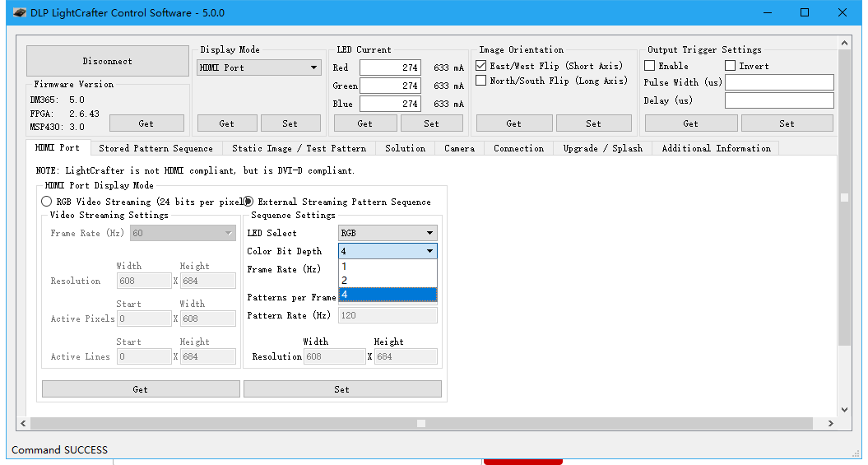Click the Active Pixels Start field
The image size is (868, 465).
(144, 319)
